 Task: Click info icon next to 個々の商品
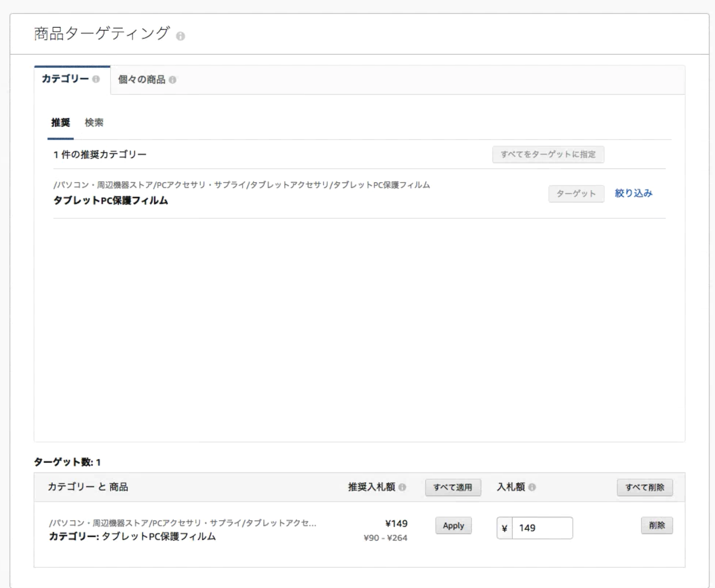(x=172, y=80)
